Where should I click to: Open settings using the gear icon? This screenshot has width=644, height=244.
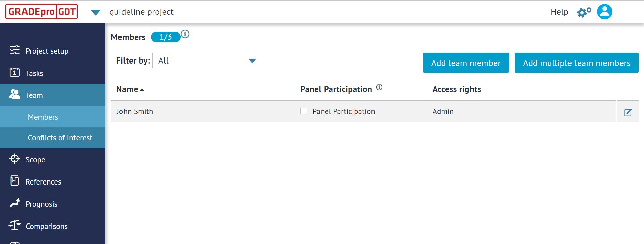(583, 11)
